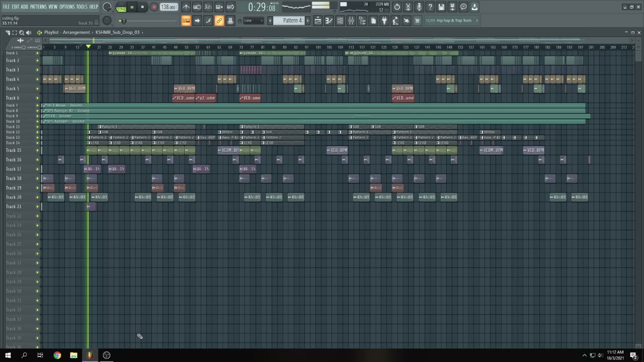Toggle the recording countdown icon
This screenshot has height=362, width=644.
click(x=208, y=7)
